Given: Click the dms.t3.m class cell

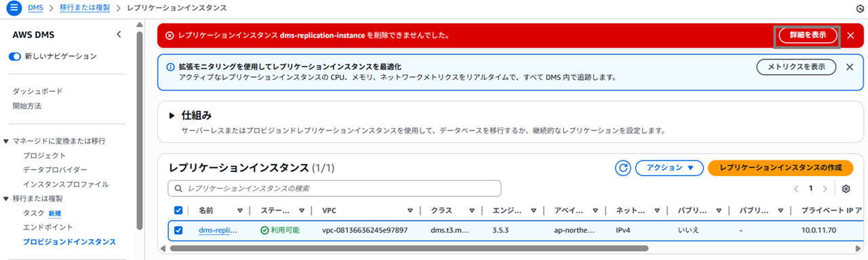Looking at the screenshot, I should 450,230.
